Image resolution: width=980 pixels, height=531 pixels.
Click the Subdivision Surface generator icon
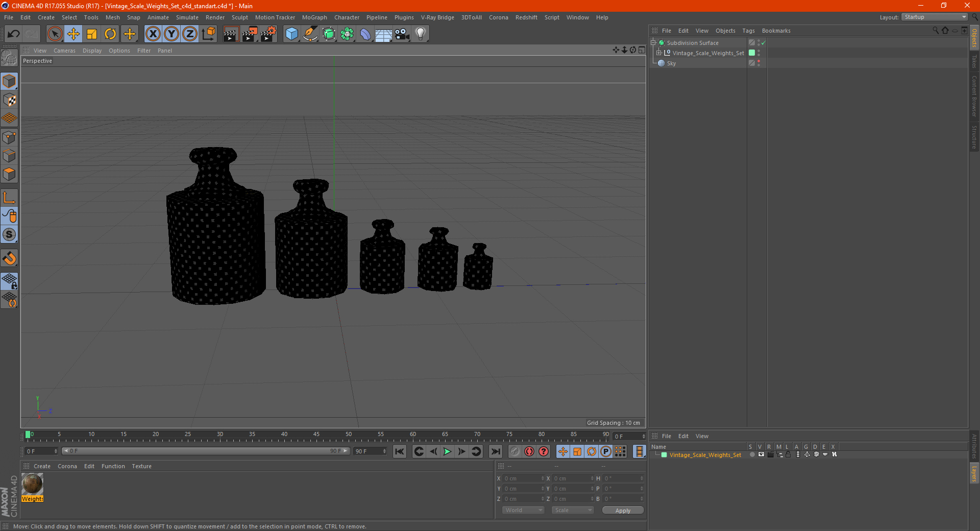[329, 34]
